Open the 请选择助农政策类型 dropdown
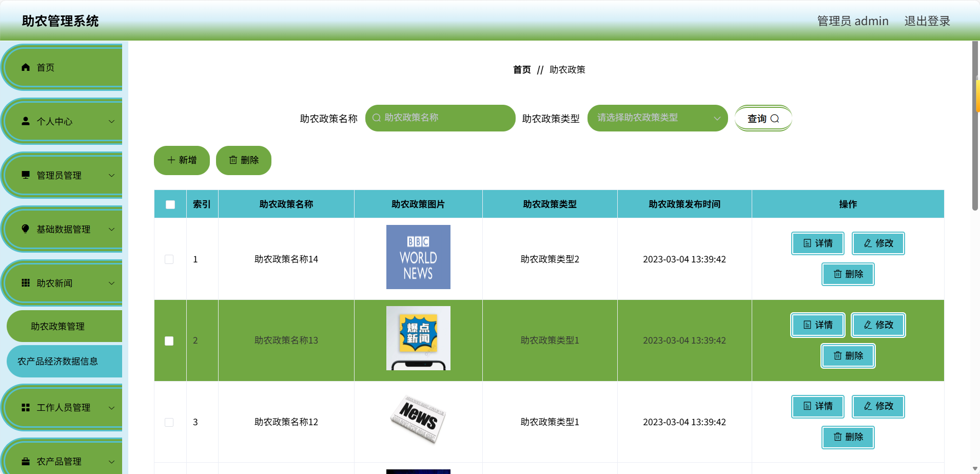This screenshot has height=474, width=980. [x=657, y=118]
